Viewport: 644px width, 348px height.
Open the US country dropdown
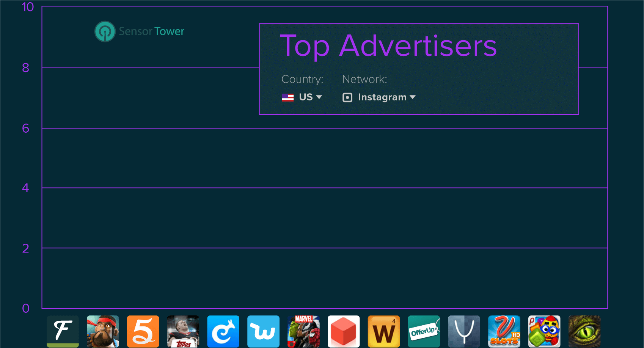pyautogui.click(x=306, y=97)
